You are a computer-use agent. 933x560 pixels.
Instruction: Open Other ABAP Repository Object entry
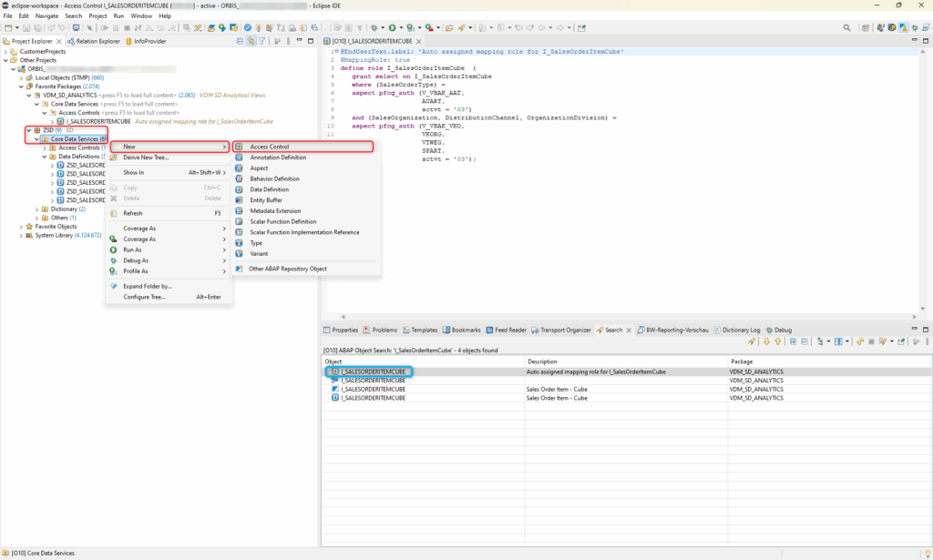tap(288, 269)
